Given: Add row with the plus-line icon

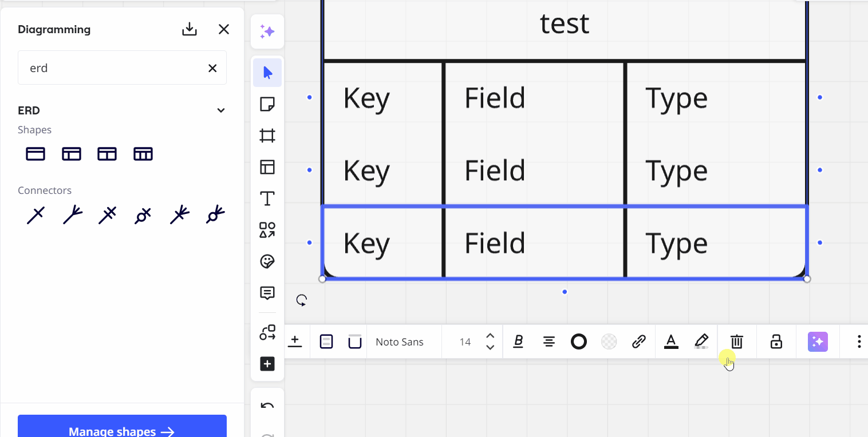Looking at the screenshot, I should click(295, 341).
